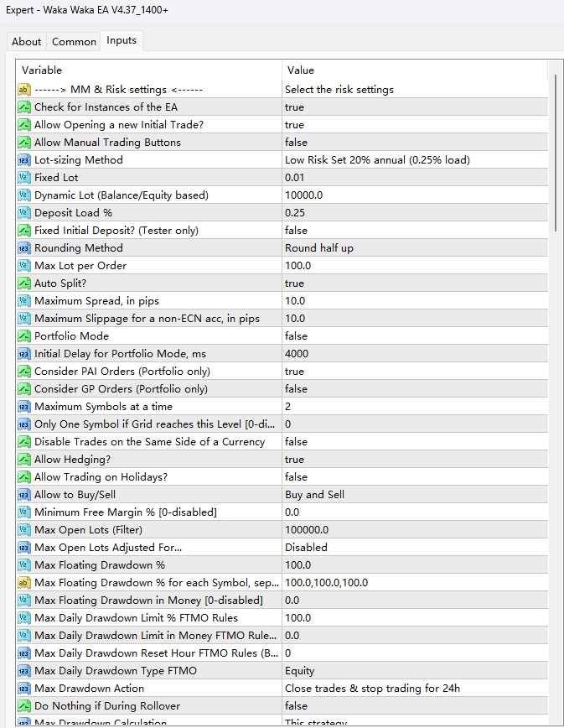Open Consider PAI Orders value true dropdown
564x728 pixels.
[x=415, y=372]
